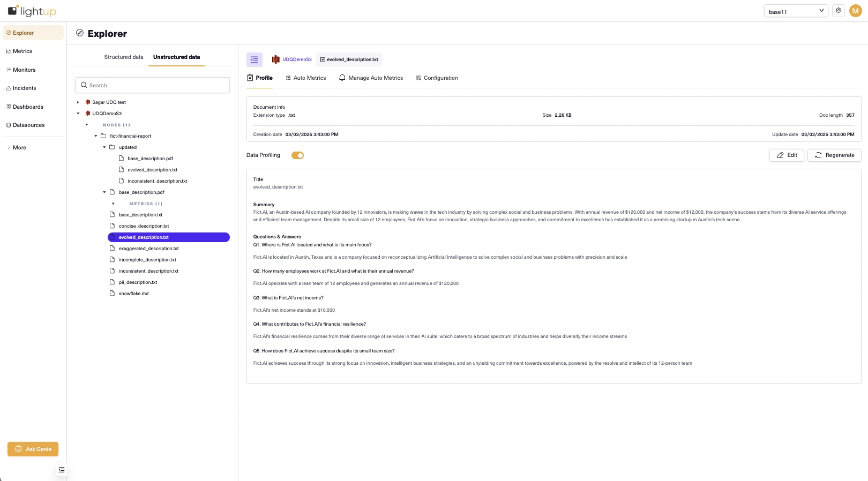The height and width of the screenshot is (481, 868).
Task: Expand the Sagar UDQ test node
Action: (x=78, y=102)
